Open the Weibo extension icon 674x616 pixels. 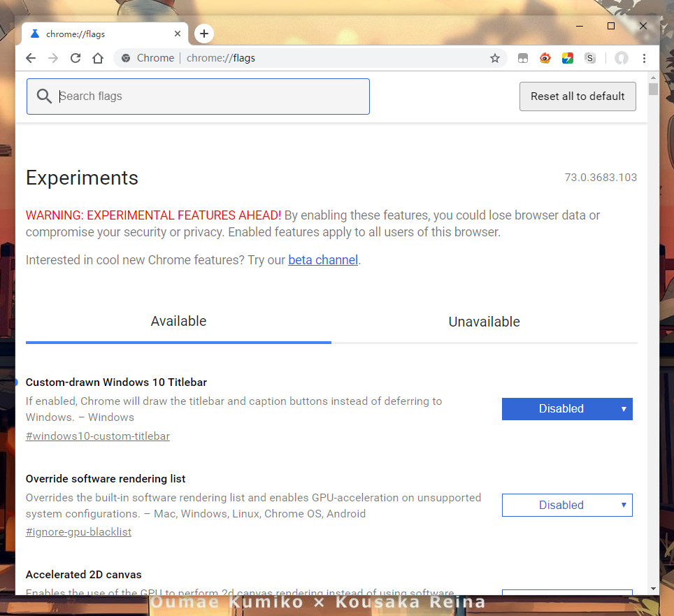[x=545, y=58]
